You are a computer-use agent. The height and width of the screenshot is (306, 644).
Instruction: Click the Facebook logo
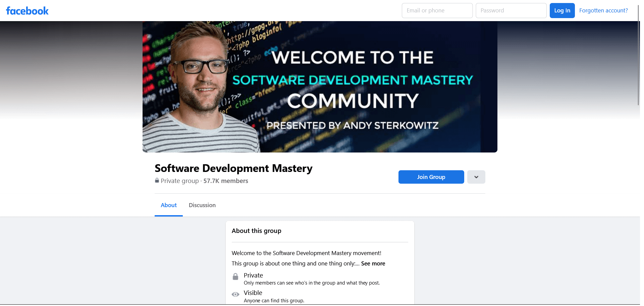tap(27, 11)
